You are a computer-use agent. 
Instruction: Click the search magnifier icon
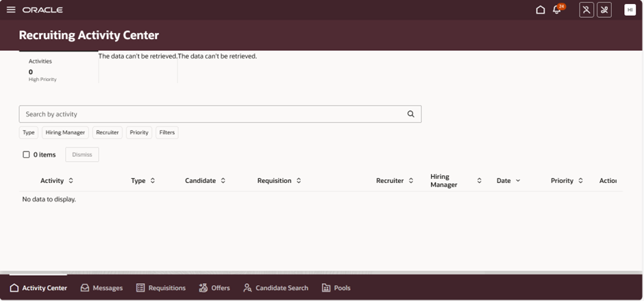(410, 115)
